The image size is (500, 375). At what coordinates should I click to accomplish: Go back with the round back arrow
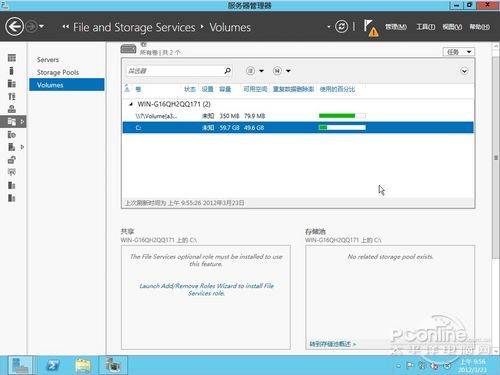(14, 26)
